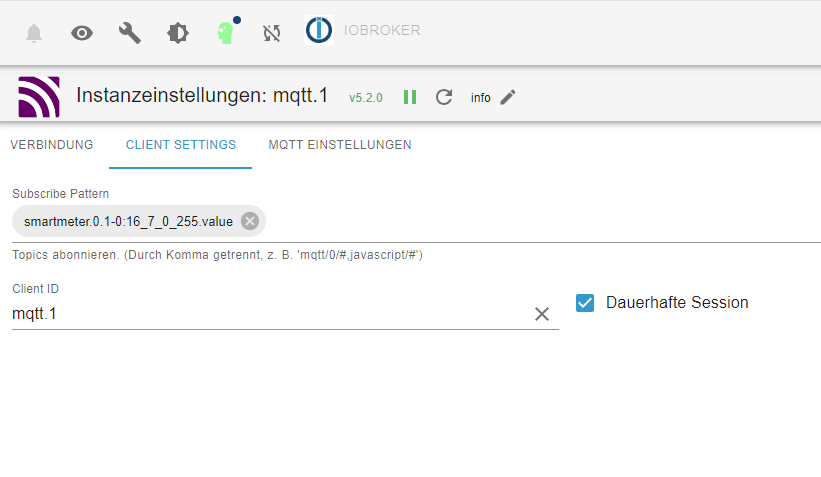Click the sync disabled arrows icon

click(272, 33)
